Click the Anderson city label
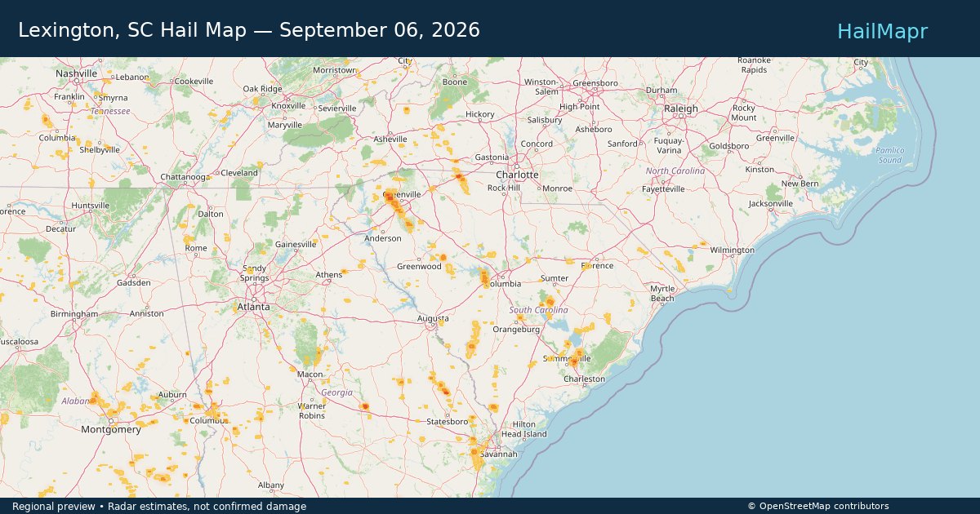Image resolution: width=980 pixels, height=514 pixels. 383,238
